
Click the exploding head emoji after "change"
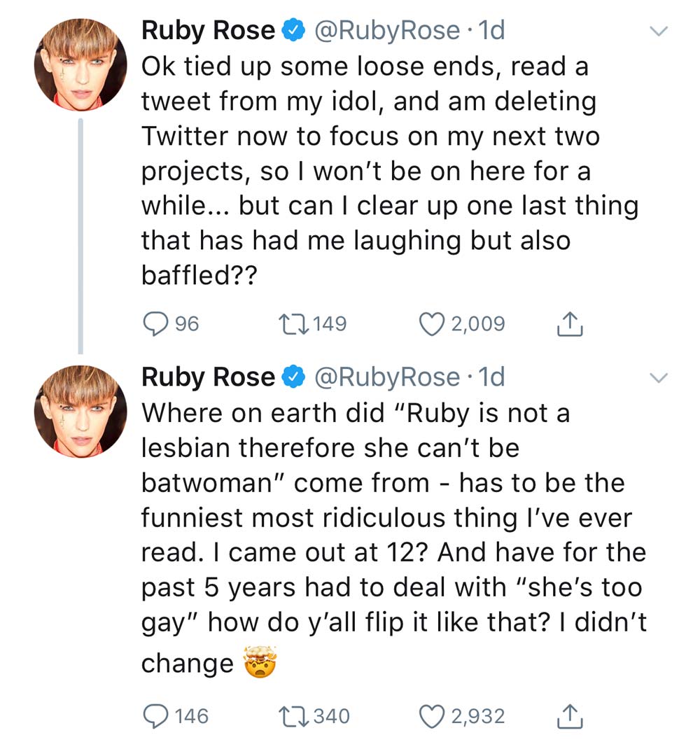click(x=260, y=662)
